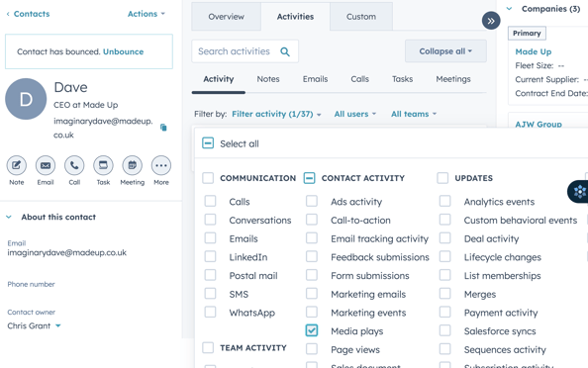This screenshot has height=368, width=588.
Task: Click the search magnifier icon
Action: pyautogui.click(x=285, y=51)
